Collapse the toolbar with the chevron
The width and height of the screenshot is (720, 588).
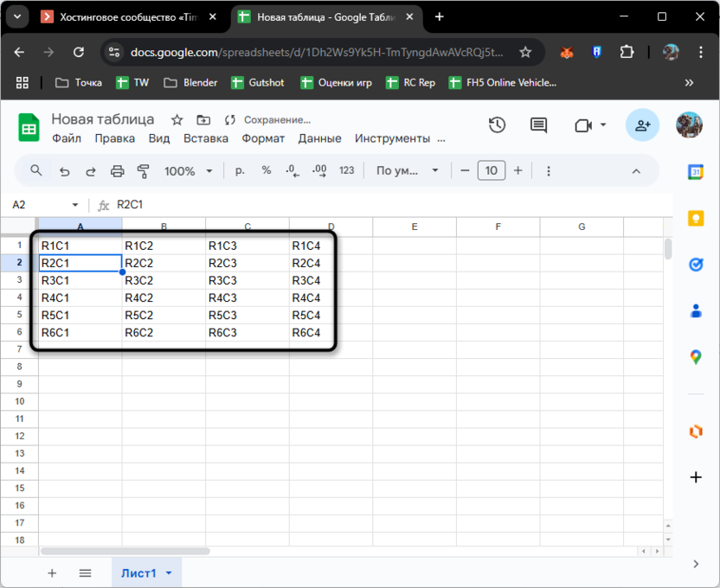pos(638,170)
